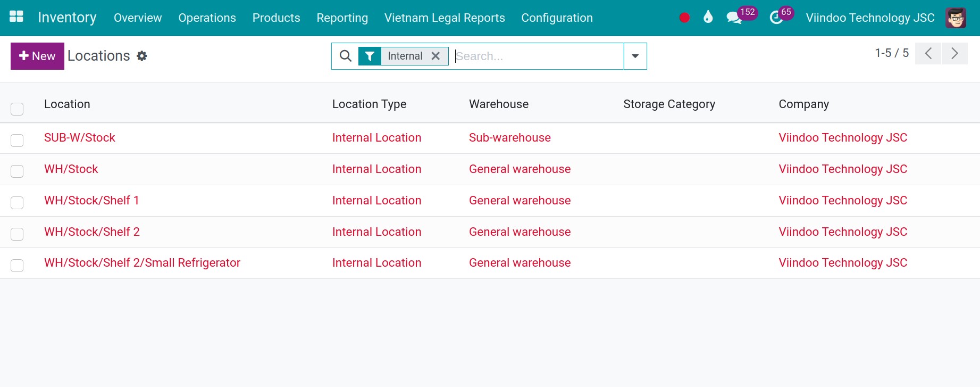The width and height of the screenshot is (980, 387).
Task: Click General warehouse in WH/Stock row
Action: tap(520, 169)
